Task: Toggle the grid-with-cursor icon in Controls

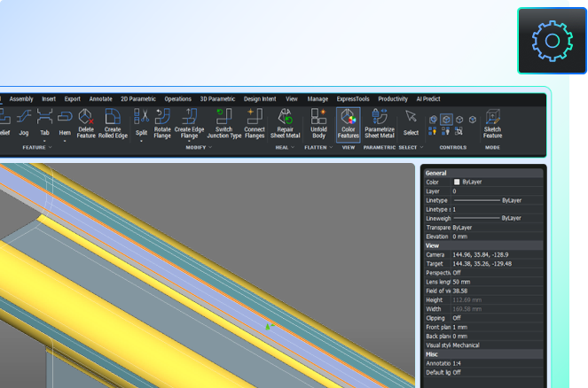Action: (x=459, y=131)
